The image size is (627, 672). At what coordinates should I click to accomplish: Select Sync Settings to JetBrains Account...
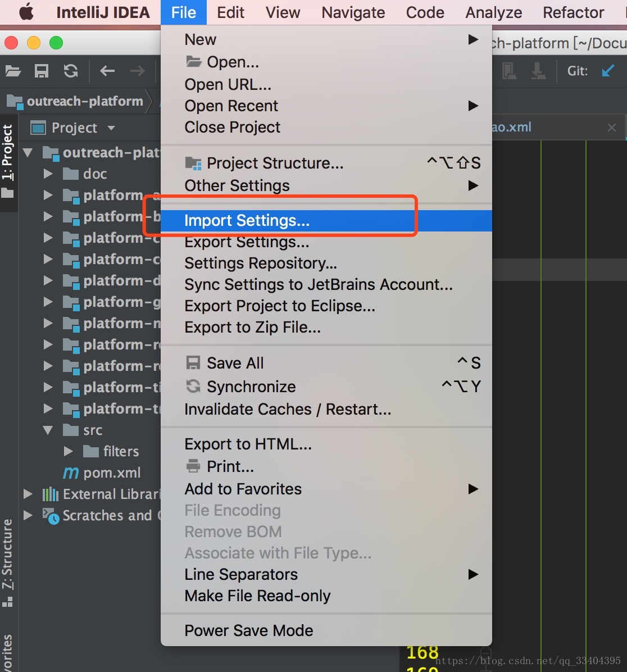click(x=326, y=284)
